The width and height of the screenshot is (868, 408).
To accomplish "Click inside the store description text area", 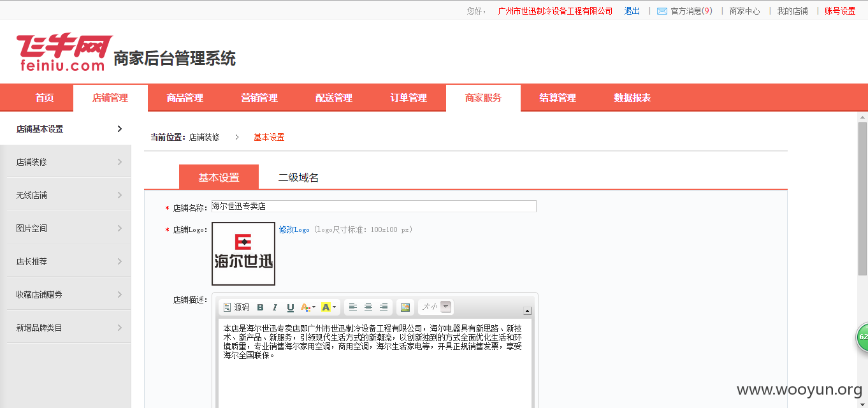I will point(375,363).
